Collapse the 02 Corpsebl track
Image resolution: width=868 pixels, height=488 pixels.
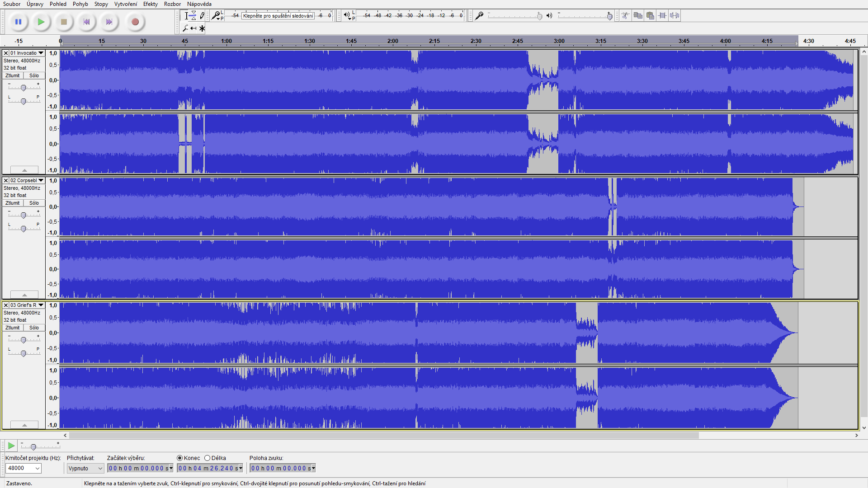pos(24,295)
